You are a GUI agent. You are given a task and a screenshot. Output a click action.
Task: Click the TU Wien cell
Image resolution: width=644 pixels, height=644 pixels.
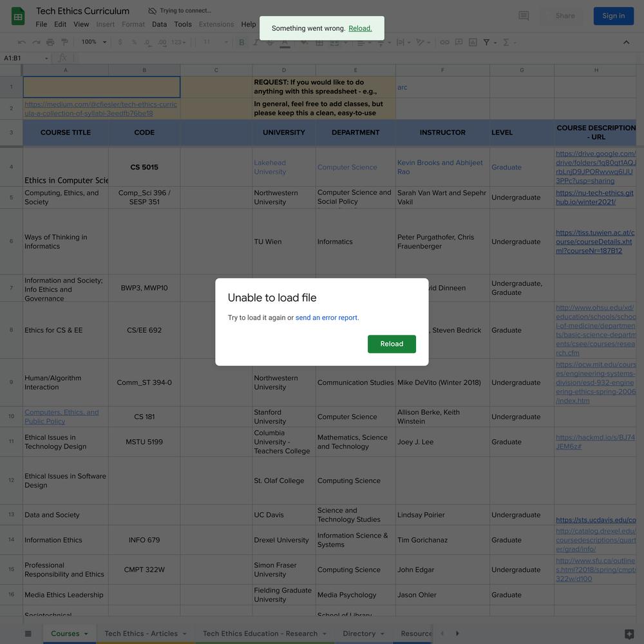[x=284, y=241]
